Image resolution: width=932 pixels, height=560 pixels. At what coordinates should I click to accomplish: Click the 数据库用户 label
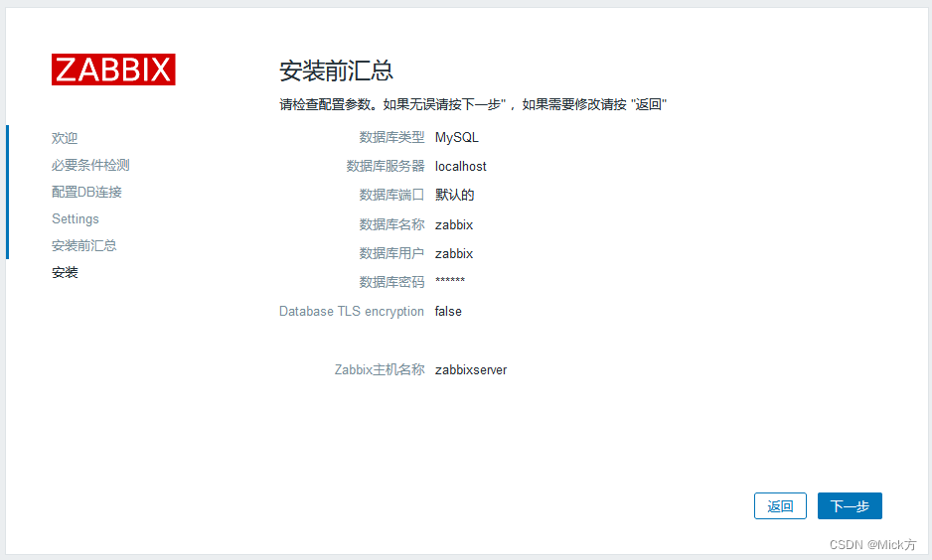point(391,253)
